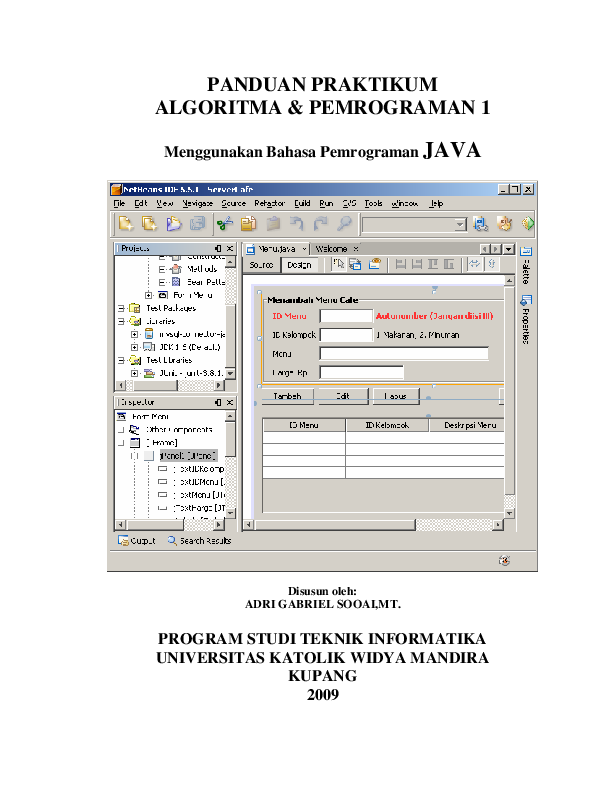Switch to Source view toggle
Viewport: 612px width, 792px height.
[x=262, y=265]
